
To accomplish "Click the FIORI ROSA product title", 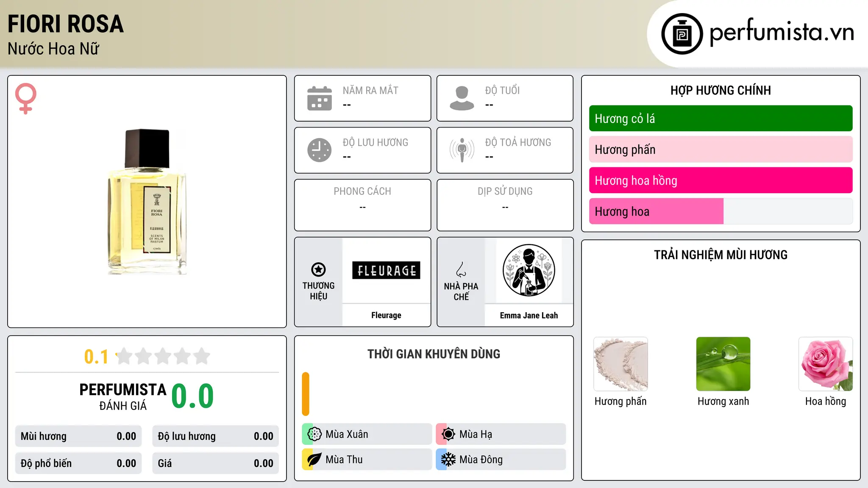I will click(66, 24).
